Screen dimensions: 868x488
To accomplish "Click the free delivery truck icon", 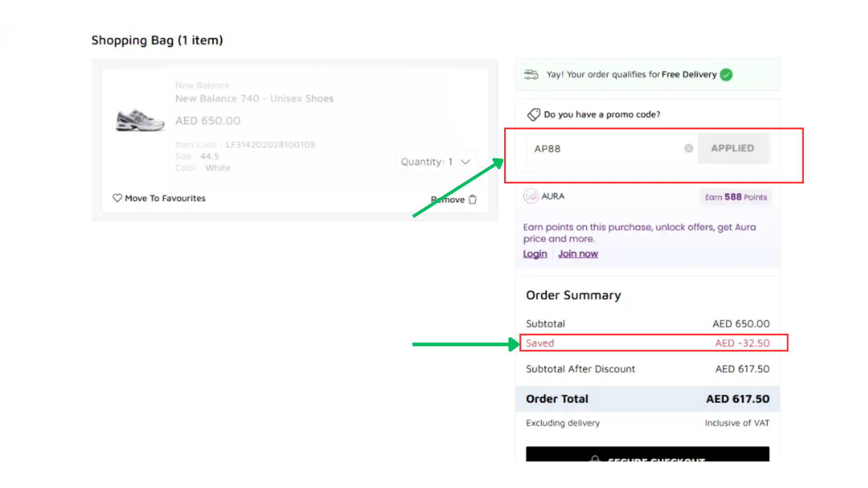I will click(531, 75).
